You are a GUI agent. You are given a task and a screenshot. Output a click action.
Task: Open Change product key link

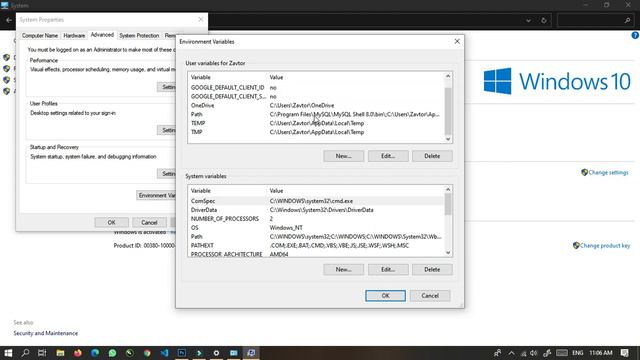point(605,246)
